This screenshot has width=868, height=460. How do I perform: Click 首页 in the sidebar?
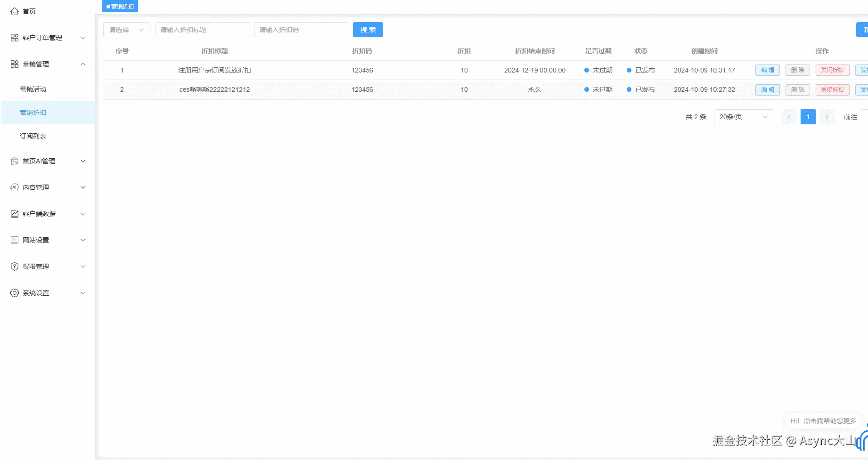[x=29, y=11]
